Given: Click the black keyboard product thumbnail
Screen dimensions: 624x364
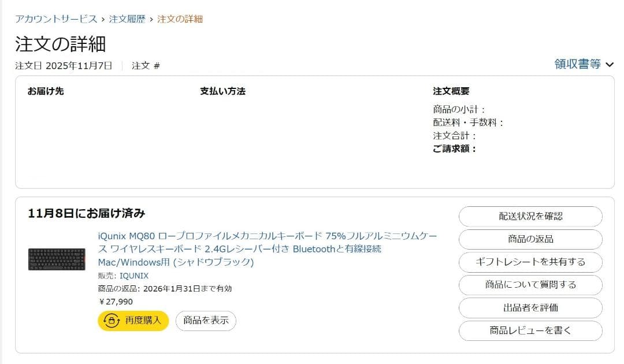Looking at the screenshot, I should 57,259.
